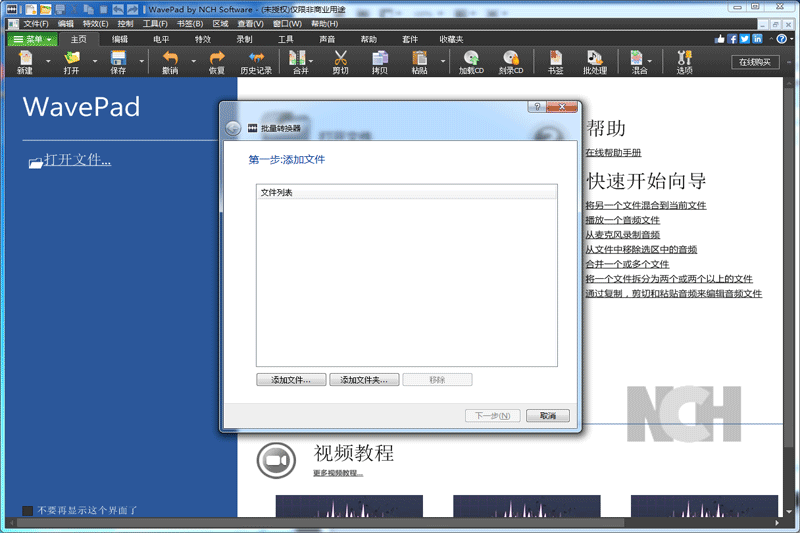Click the 混合 (Mix) toolbar icon

[638, 62]
